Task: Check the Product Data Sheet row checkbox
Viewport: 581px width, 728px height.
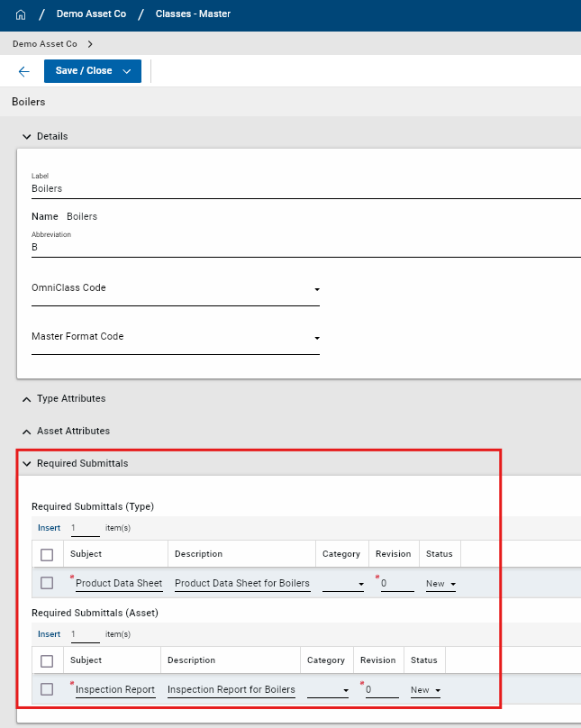Action: [47, 583]
